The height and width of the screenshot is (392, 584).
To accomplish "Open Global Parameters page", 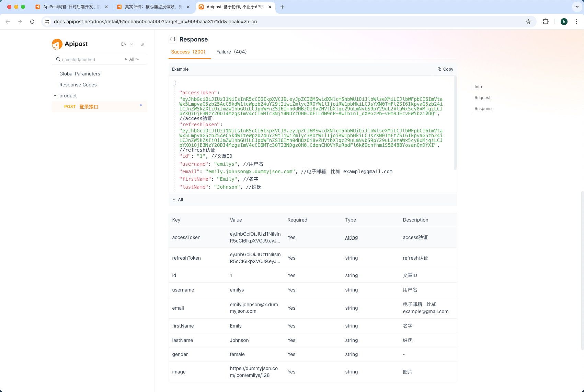I will click(80, 74).
